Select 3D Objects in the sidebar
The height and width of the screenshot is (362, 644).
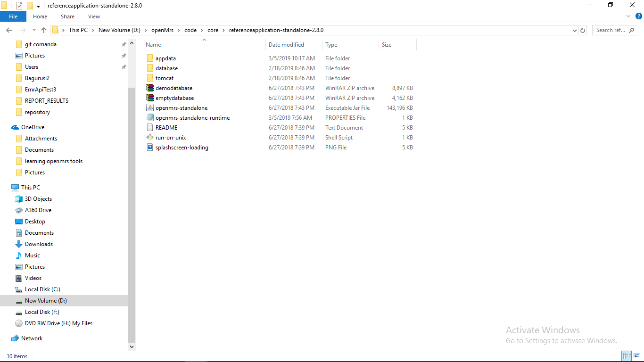38,199
